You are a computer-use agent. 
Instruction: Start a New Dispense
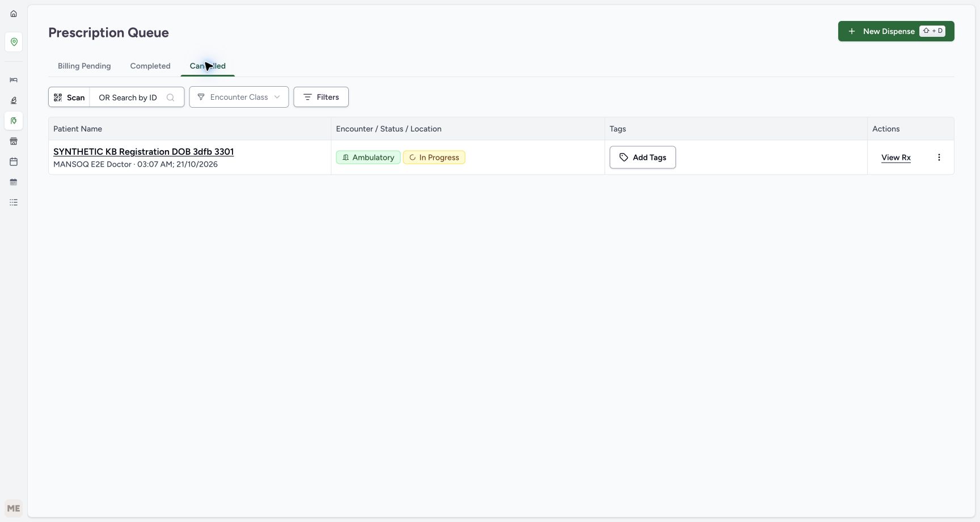(x=896, y=31)
